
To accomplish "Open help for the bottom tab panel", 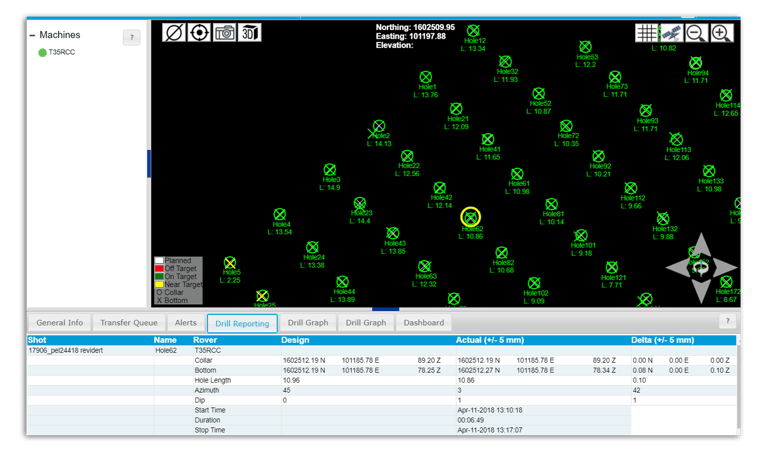I will tap(727, 321).
